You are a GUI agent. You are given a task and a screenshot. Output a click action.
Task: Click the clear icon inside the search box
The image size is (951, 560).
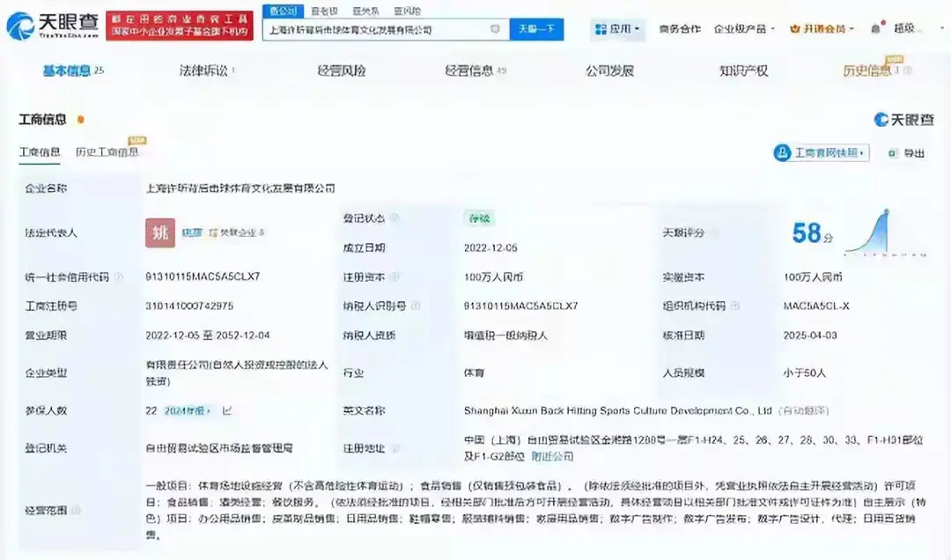(497, 29)
